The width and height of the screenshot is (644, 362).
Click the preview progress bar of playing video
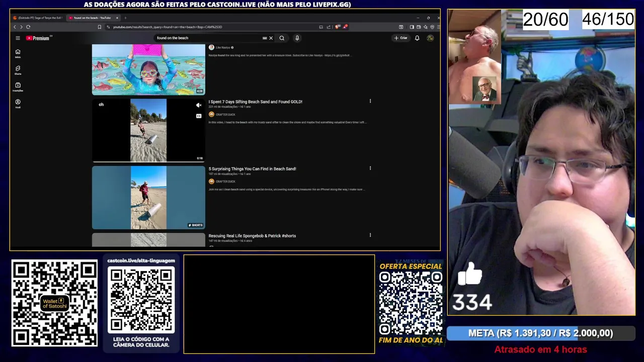pyautogui.click(x=148, y=162)
